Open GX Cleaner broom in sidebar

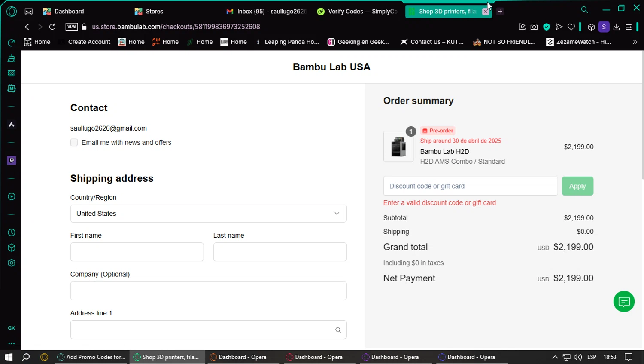coord(12,58)
